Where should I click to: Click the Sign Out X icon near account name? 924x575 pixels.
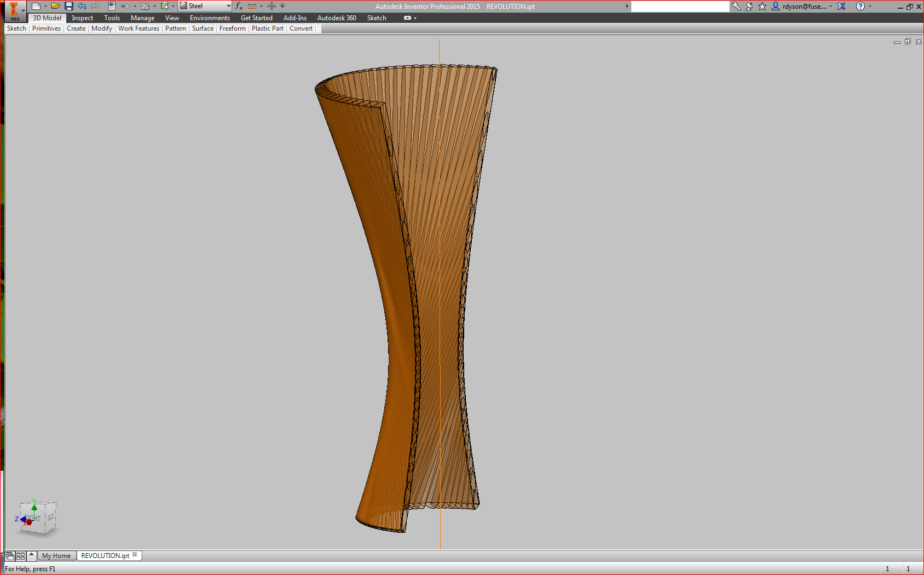(841, 6)
